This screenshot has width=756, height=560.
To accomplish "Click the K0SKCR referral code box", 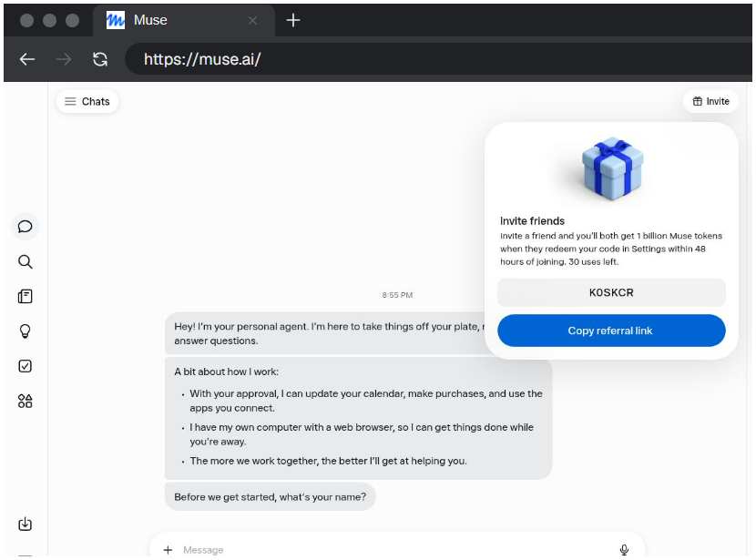I will 611,292.
